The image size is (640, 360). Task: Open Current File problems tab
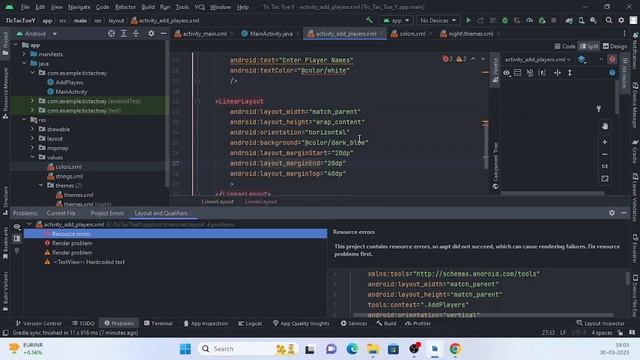point(61,213)
